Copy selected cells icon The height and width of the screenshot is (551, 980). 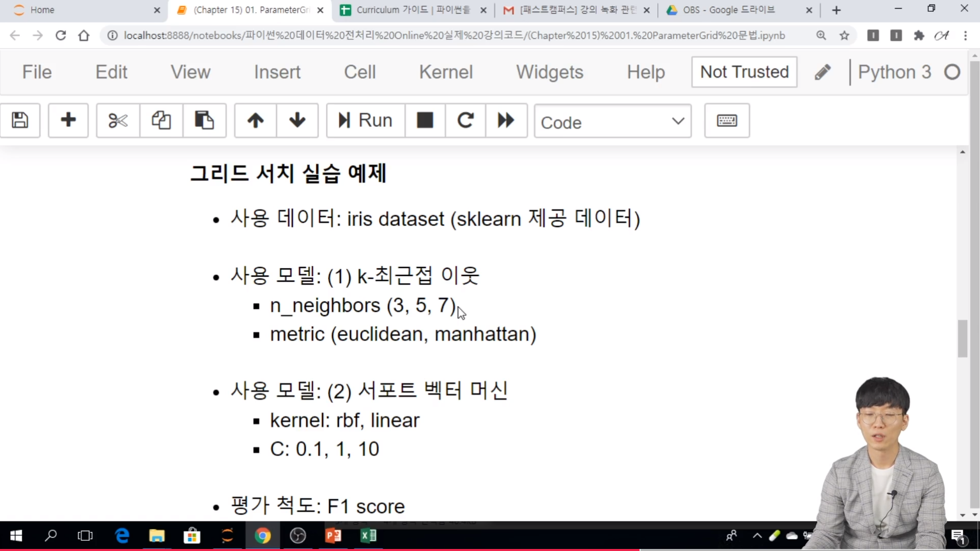tap(161, 121)
